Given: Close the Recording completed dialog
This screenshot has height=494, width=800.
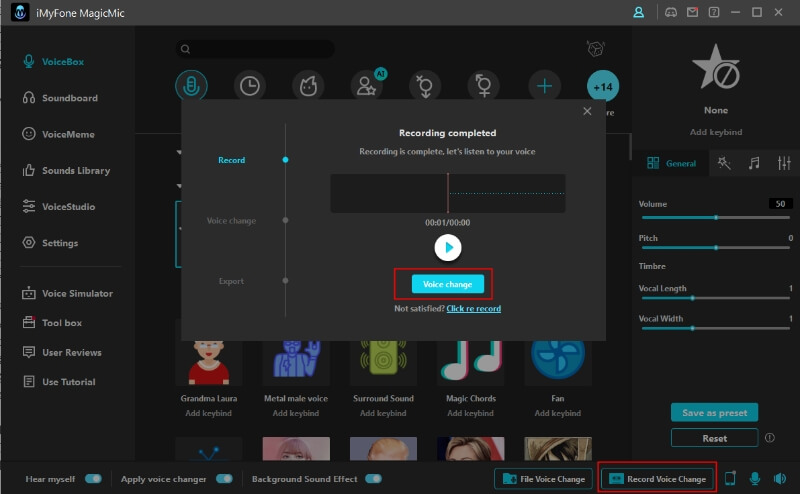Looking at the screenshot, I should point(587,111).
